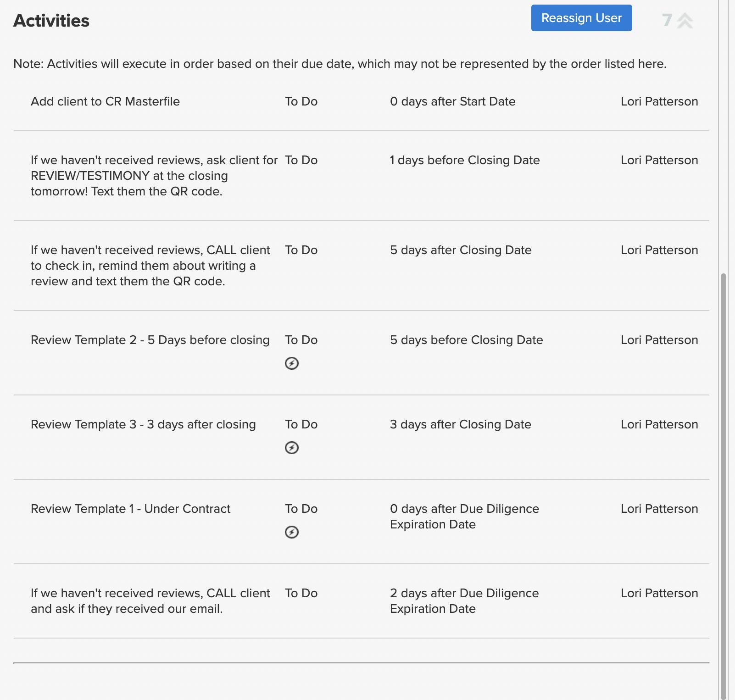Select the activity about calling client to check in

click(150, 266)
